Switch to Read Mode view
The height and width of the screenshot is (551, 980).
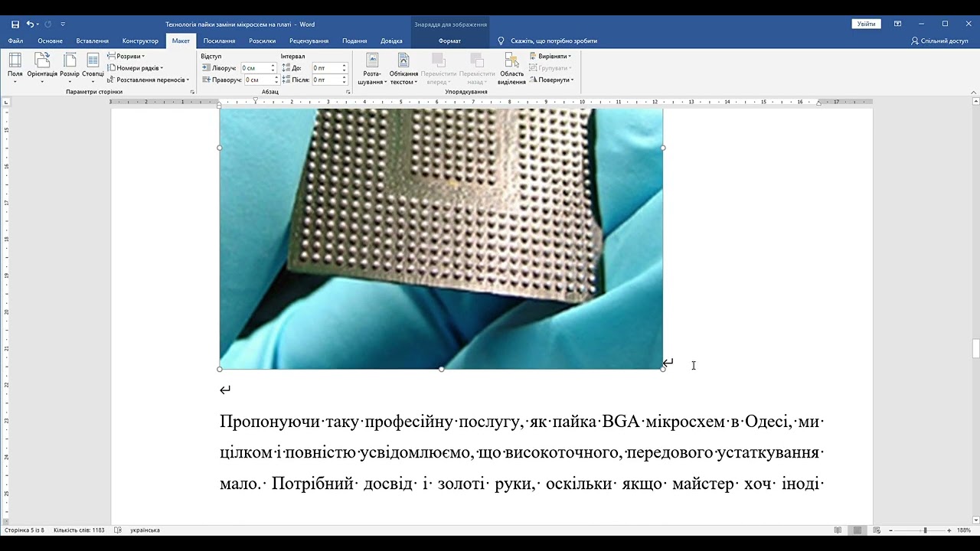(x=838, y=530)
